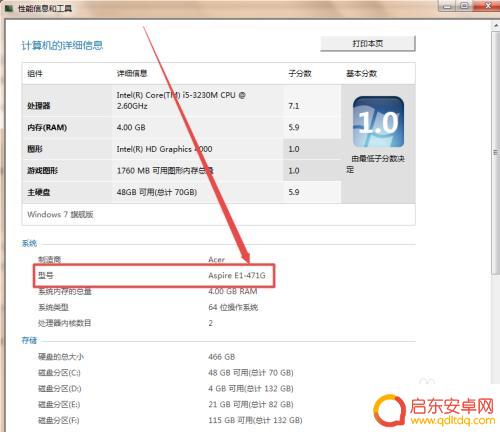
Task: Click the 型号 label
Action: click(46, 275)
